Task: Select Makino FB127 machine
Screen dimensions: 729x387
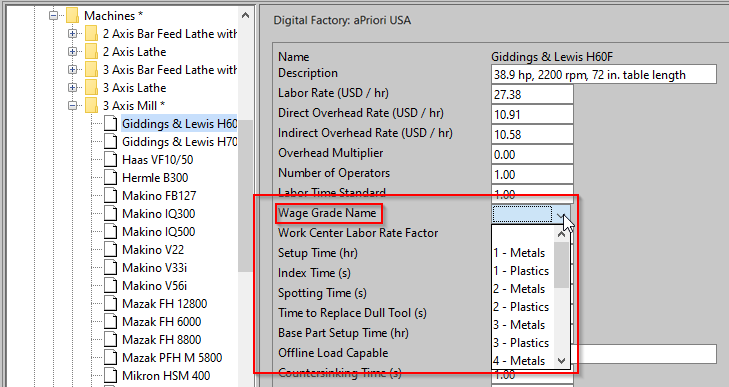Action: point(159,195)
